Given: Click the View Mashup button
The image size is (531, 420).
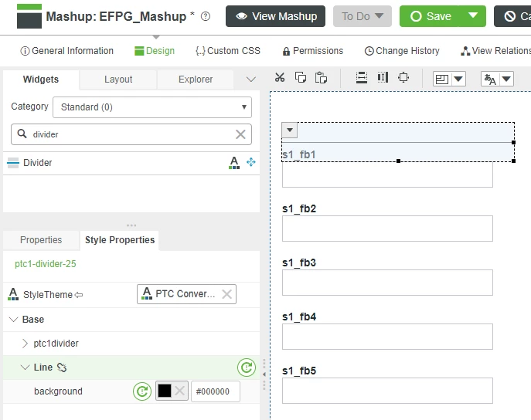Looking at the screenshot, I should [x=275, y=16].
